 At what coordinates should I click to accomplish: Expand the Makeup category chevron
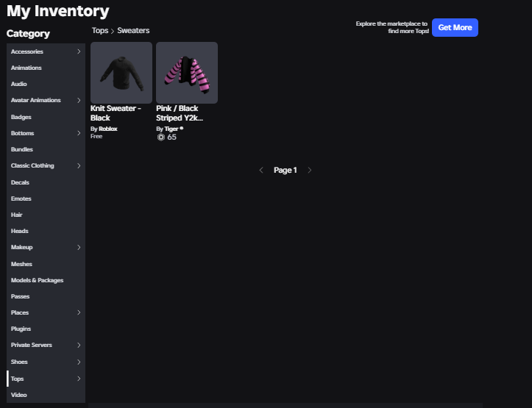(79, 248)
